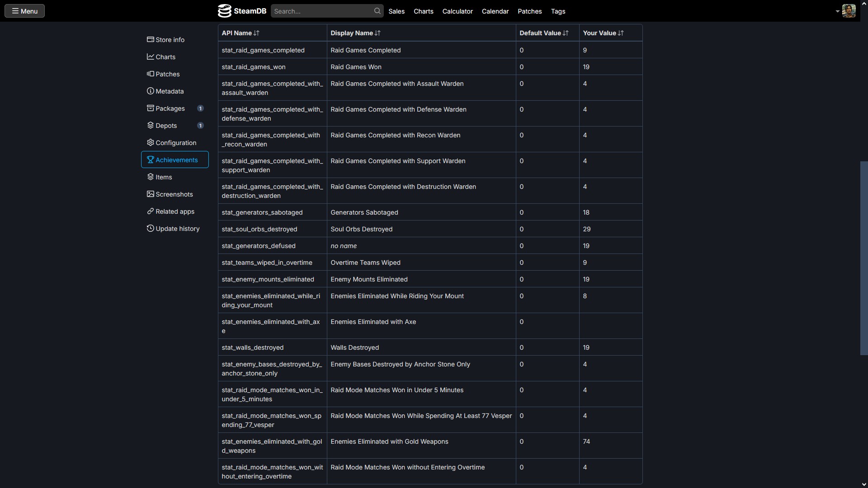The image size is (868, 488).
Task: Open the Calculator nav item
Action: [x=457, y=11]
